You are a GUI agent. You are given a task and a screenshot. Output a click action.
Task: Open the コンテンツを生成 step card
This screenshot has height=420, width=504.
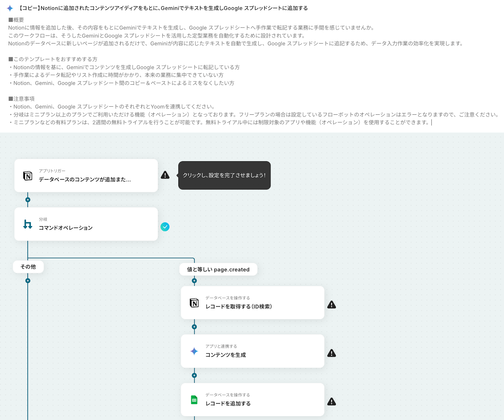[x=253, y=351]
